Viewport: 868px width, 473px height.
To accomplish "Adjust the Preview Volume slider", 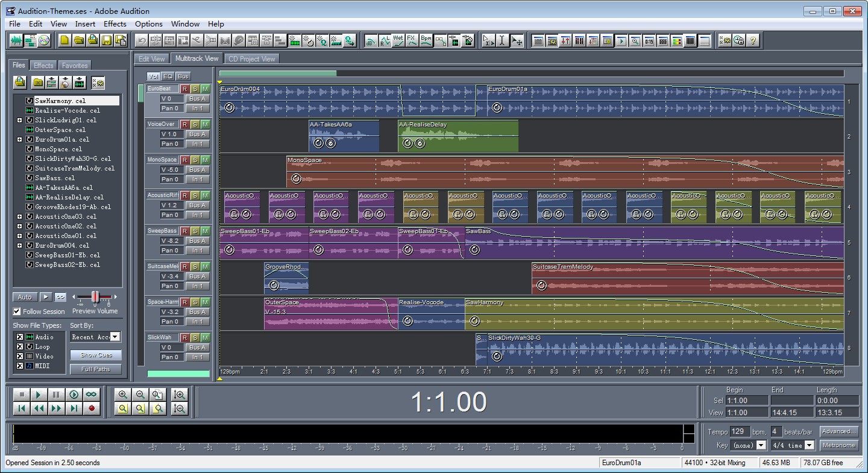I will tap(95, 296).
